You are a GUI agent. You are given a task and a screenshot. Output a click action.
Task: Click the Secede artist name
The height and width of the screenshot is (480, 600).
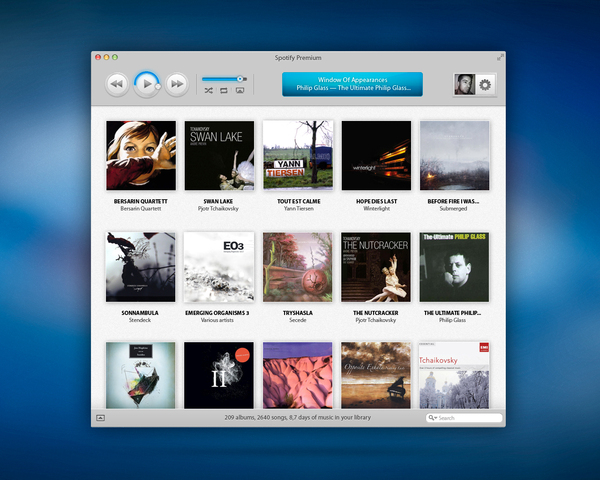click(x=298, y=320)
